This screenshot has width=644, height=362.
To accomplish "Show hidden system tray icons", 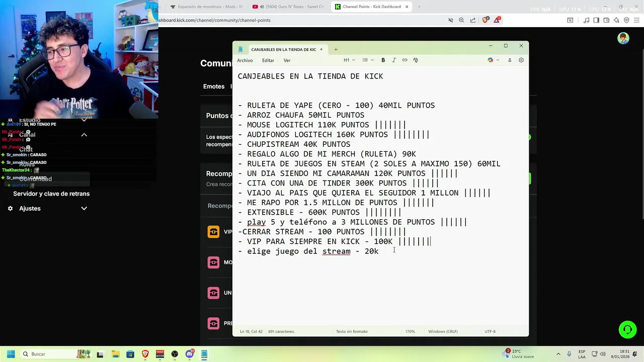I will coord(558,354).
